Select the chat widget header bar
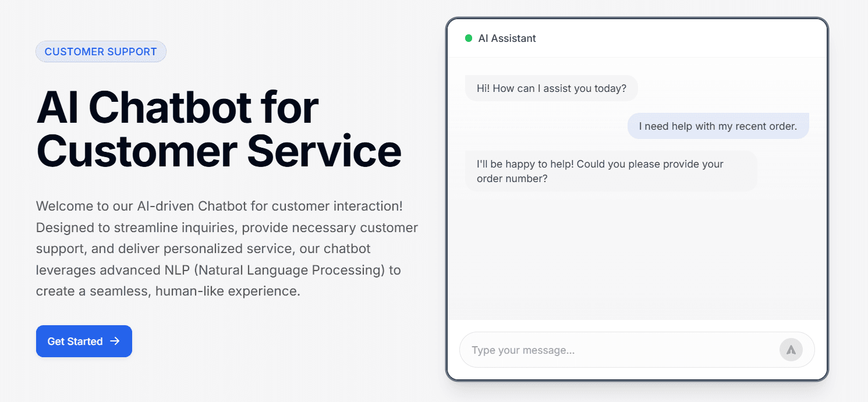This screenshot has width=868, height=402. [637, 38]
